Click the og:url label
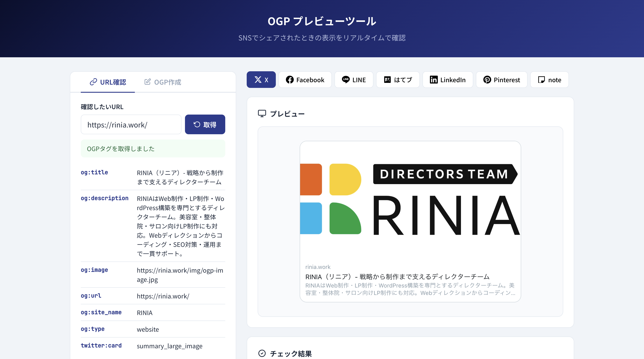Viewport: 644px width, 359px height. 91,295
